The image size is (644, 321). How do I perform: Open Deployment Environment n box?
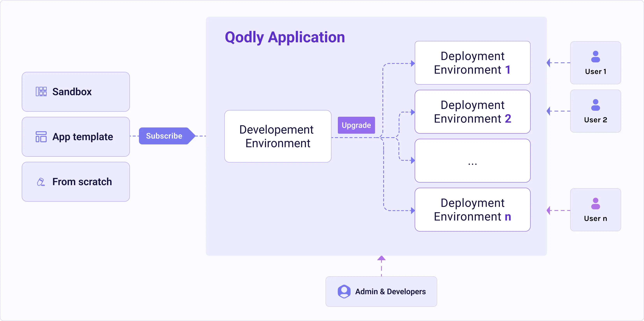tap(473, 210)
